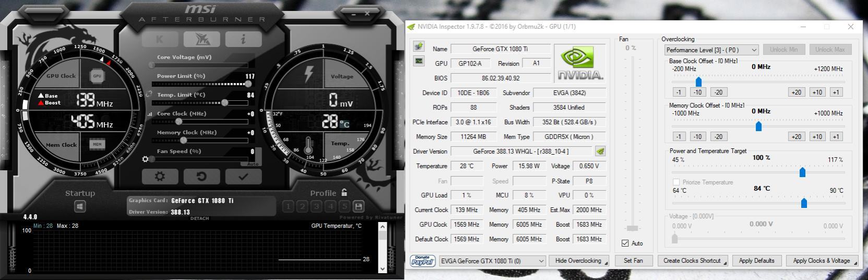868x280 pixels.
Task: Click Apply Clocks & Voltage button
Action: (x=822, y=261)
